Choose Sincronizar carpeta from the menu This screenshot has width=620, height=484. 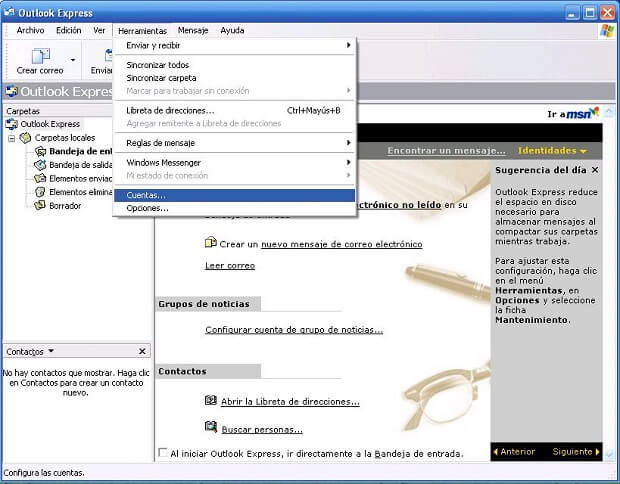pyautogui.click(x=234, y=78)
